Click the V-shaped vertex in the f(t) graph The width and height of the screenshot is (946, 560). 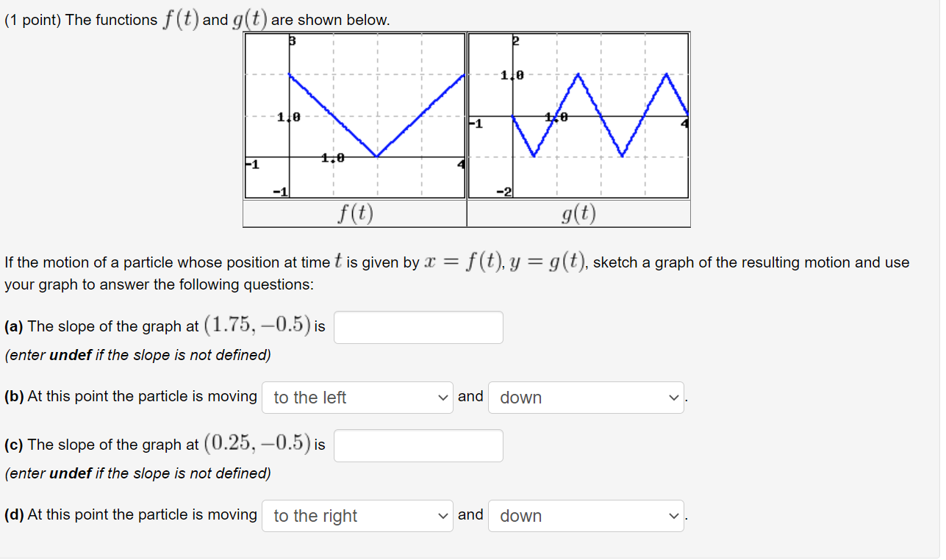click(377, 155)
